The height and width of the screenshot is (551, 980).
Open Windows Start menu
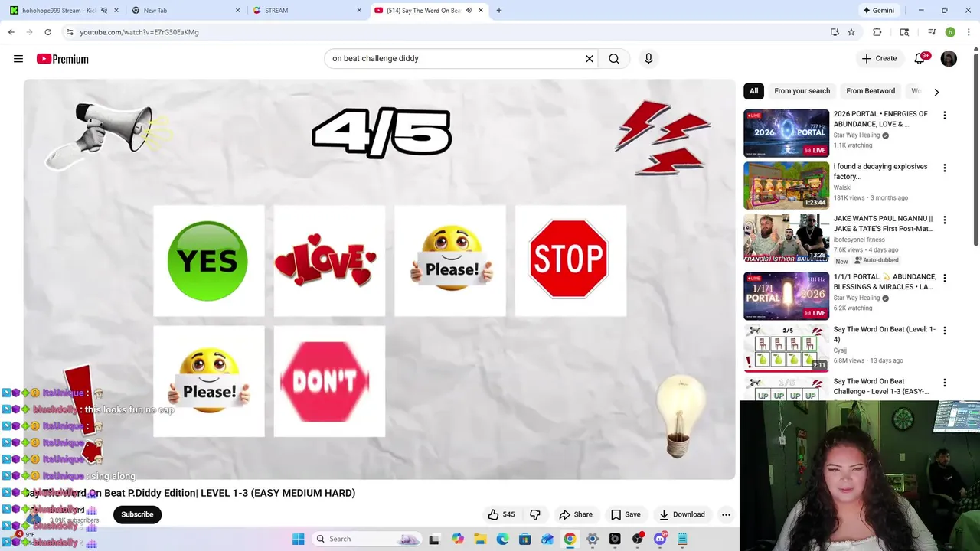(x=299, y=539)
